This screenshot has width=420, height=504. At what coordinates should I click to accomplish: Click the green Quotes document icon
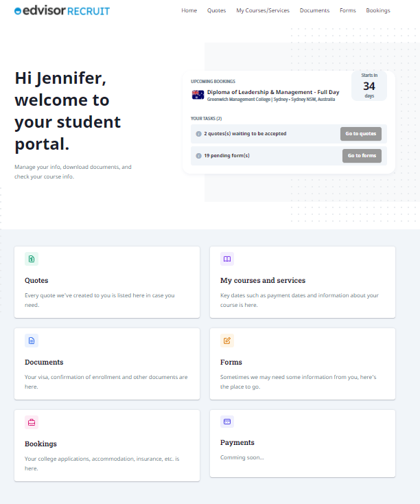(x=32, y=259)
